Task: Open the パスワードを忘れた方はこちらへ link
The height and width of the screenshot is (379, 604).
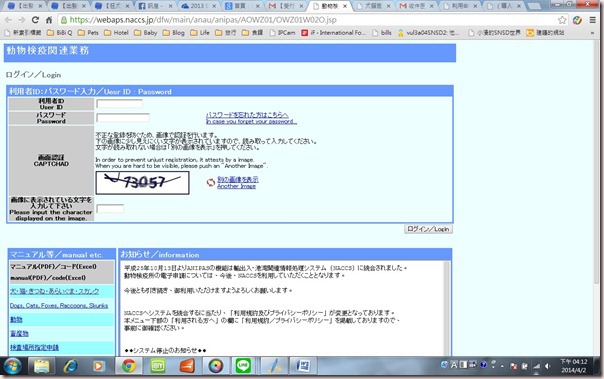Action: [247, 115]
